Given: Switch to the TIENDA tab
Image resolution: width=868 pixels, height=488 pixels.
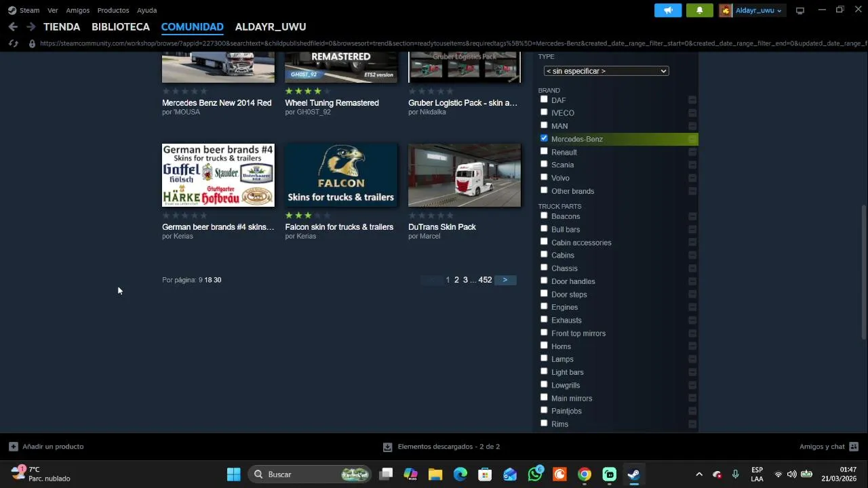Looking at the screenshot, I should (x=62, y=27).
